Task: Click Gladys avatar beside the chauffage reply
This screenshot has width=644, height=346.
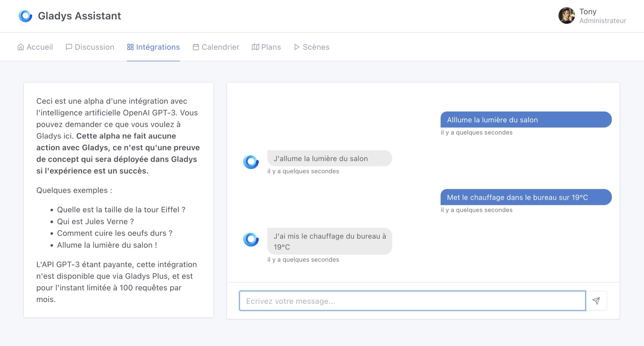Action: click(x=251, y=240)
